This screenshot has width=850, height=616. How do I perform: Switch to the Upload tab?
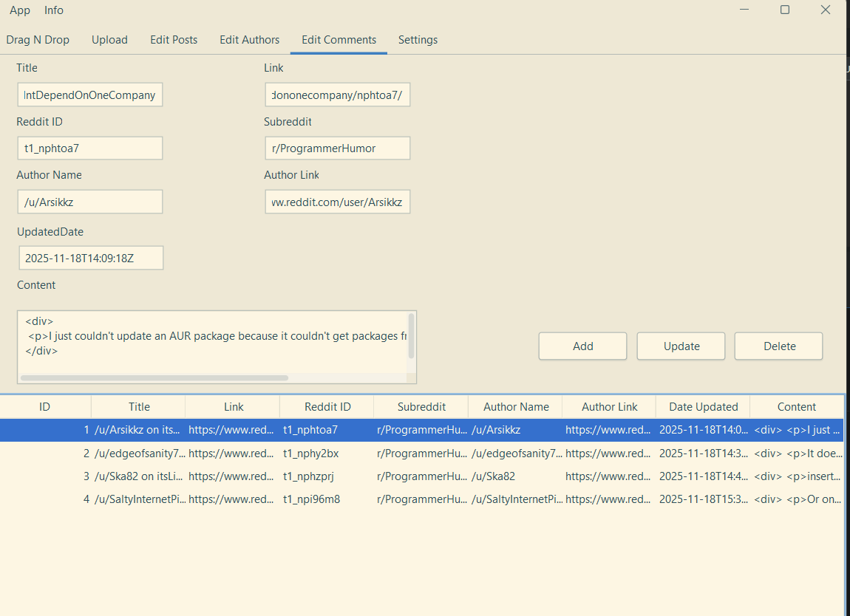coord(109,40)
